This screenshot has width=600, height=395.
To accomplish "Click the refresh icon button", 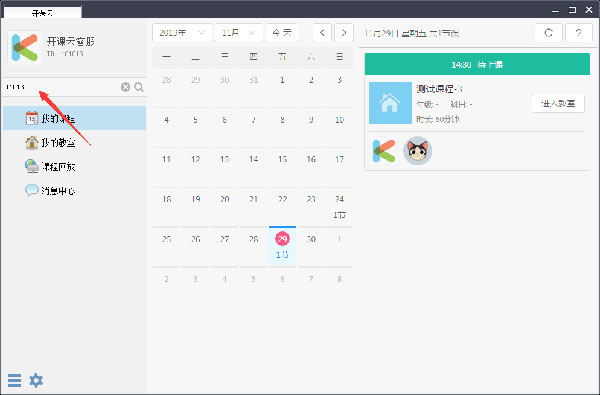I will coord(548,33).
